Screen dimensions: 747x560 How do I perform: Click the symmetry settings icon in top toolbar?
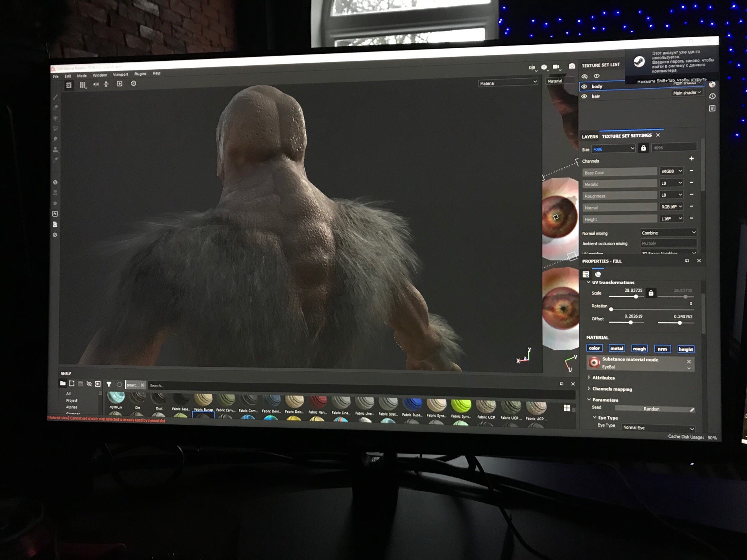tap(106, 84)
